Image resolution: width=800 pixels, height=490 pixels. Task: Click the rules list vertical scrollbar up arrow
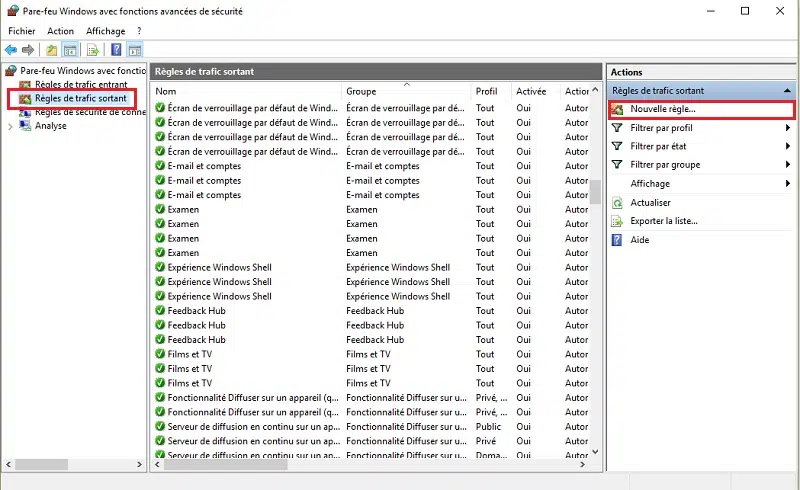tap(595, 90)
